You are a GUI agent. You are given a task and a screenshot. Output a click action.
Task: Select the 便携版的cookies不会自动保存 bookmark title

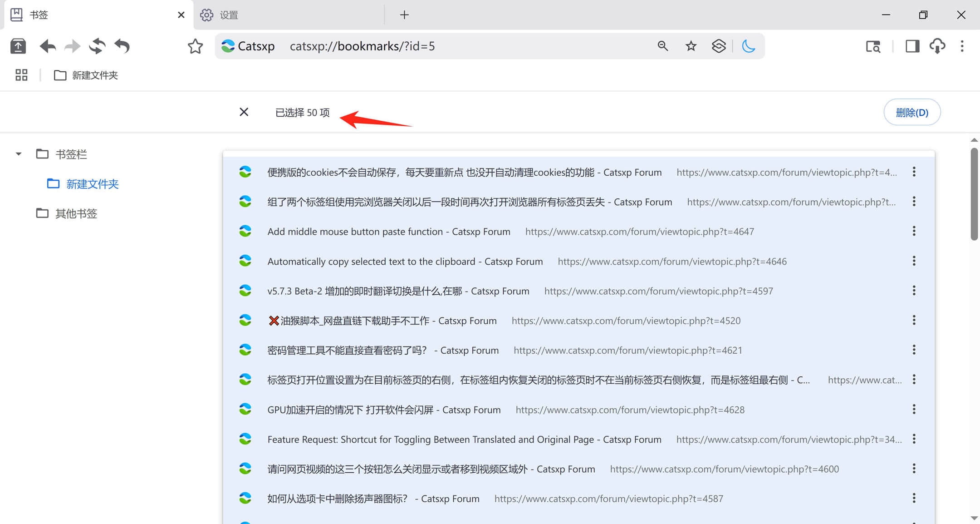click(464, 172)
